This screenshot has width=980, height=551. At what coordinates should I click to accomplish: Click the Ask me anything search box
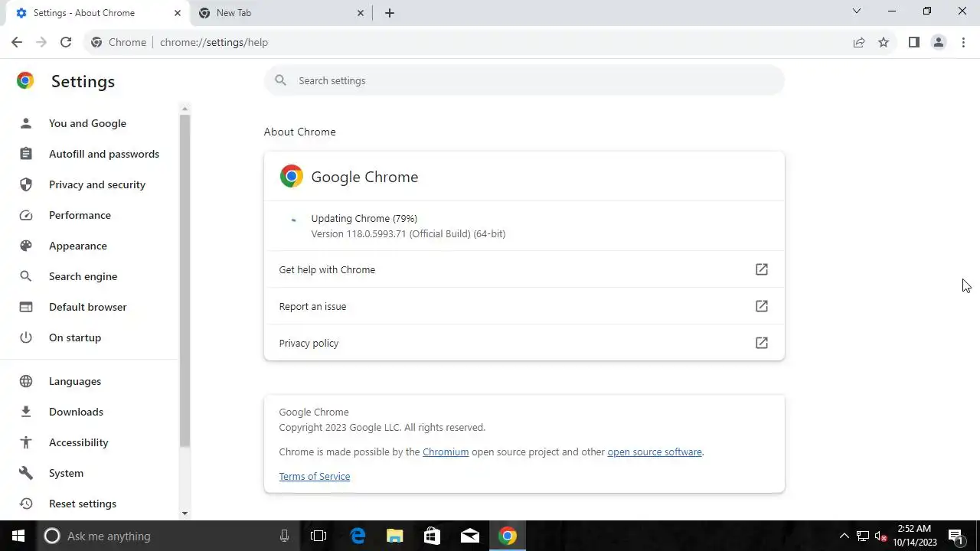pos(167,536)
